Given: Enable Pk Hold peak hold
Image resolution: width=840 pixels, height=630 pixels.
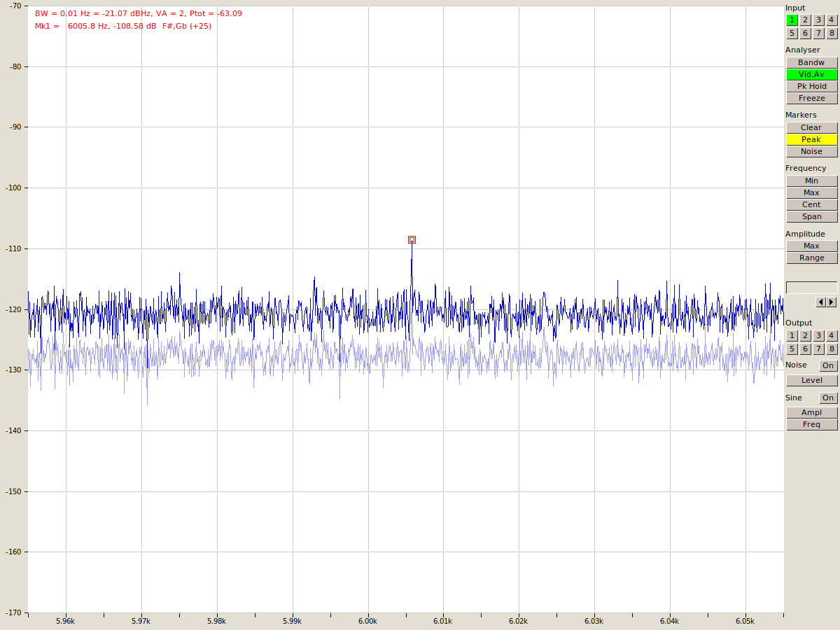Looking at the screenshot, I should point(811,86).
